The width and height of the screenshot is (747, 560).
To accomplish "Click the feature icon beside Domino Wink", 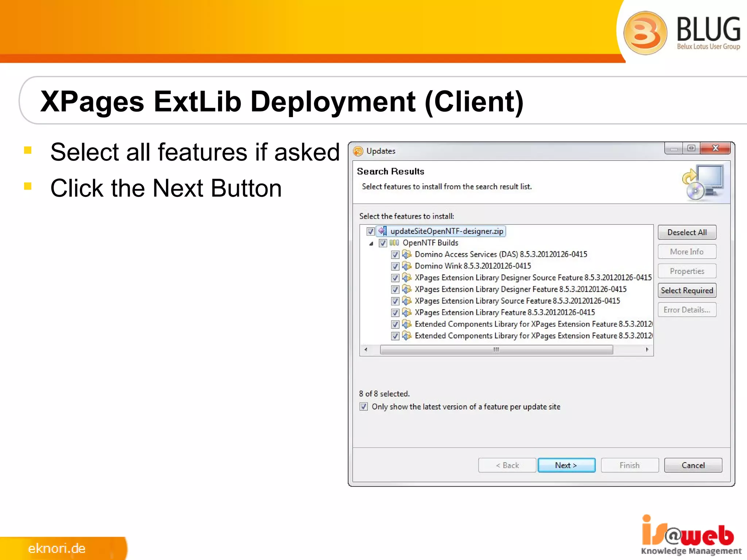I will 407,266.
